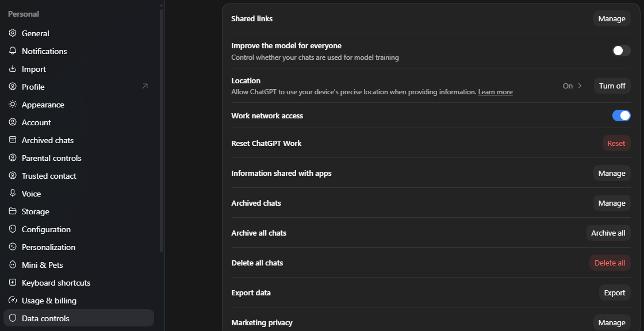Click the Voice microphone icon

tap(13, 194)
